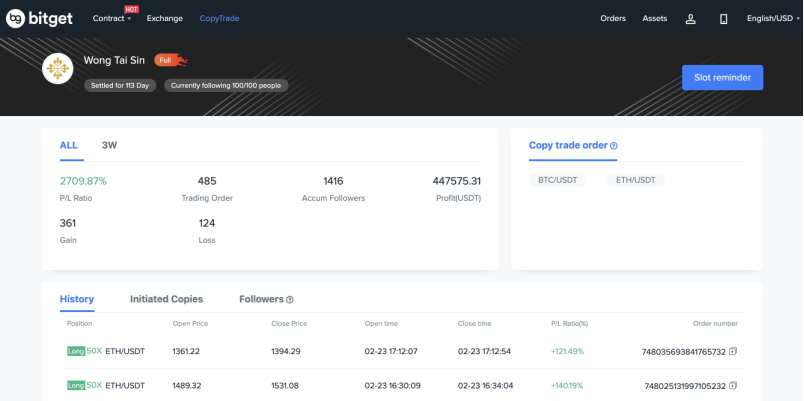Click the Order number column header
This screenshot has height=401, width=804.
pos(715,324)
